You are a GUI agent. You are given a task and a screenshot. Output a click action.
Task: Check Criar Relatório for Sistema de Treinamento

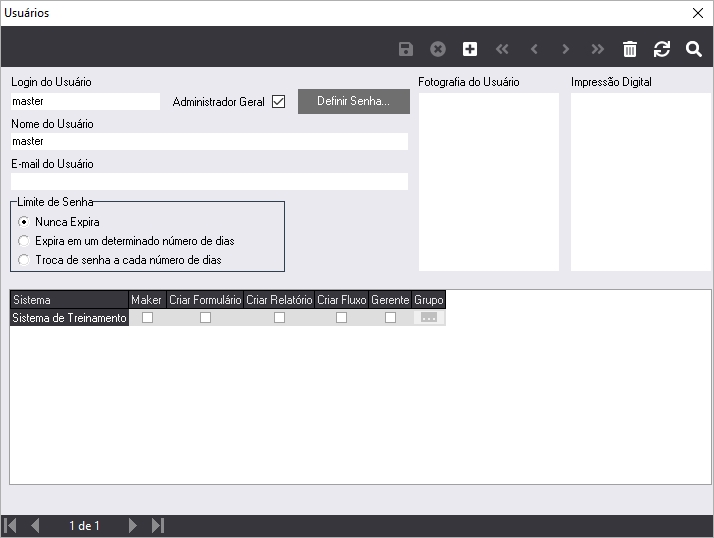[x=279, y=318]
